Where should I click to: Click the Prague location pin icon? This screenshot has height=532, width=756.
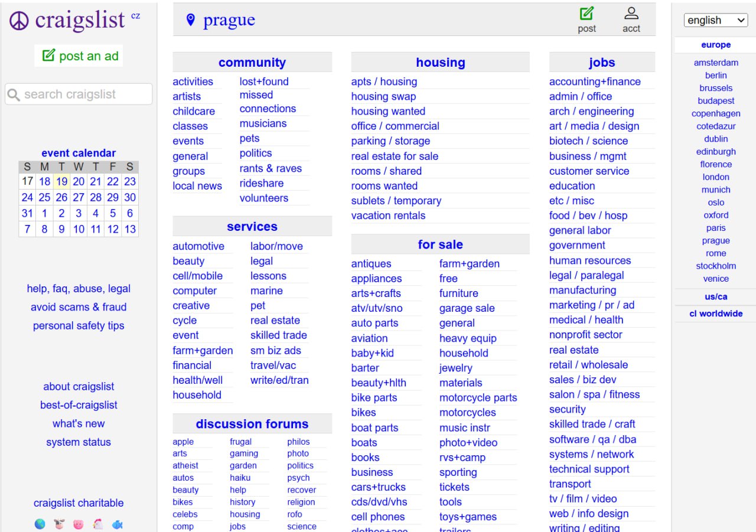(190, 20)
